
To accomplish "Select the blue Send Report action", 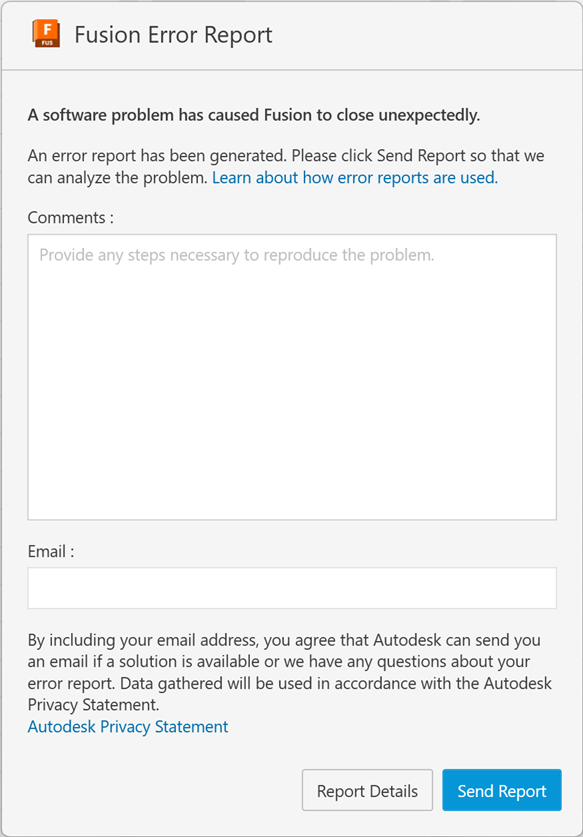I will pyautogui.click(x=501, y=790).
